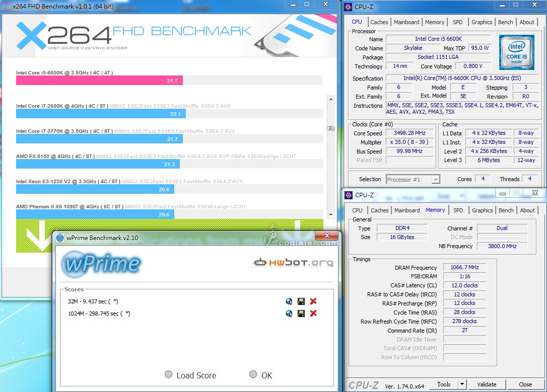Open the Processor #1 selection dropdown
This screenshot has width=547, height=392.
coord(413,179)
